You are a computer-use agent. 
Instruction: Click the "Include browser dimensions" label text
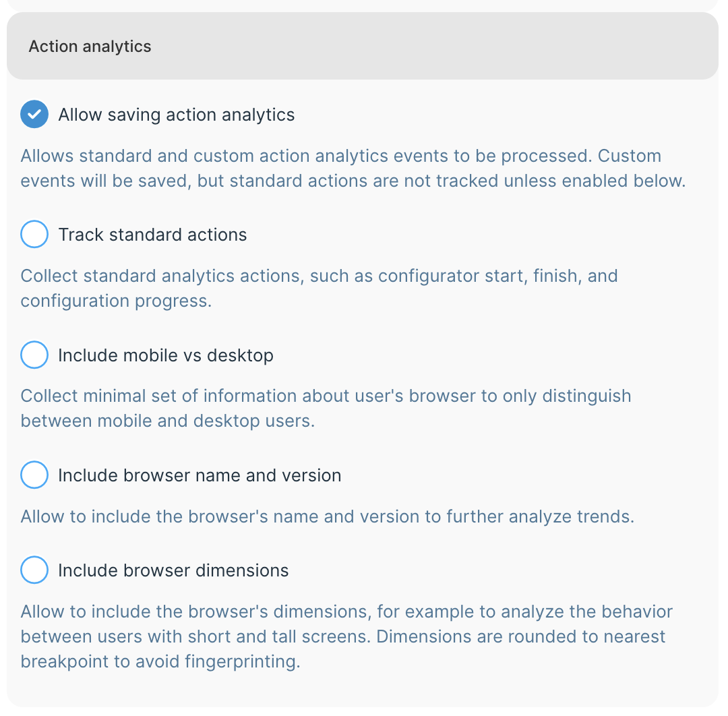[x=173, y=570]
